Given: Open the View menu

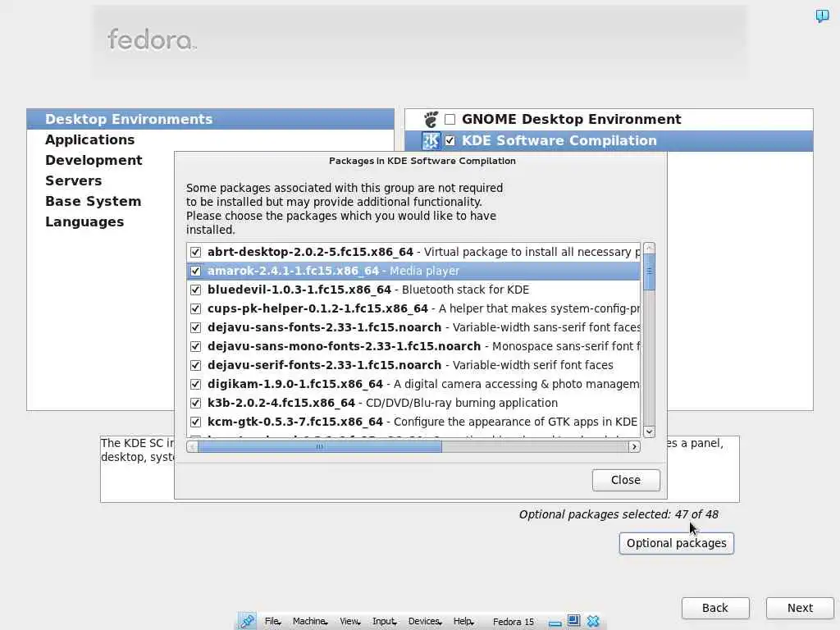Looking at the screenshot, I should 349,621.
